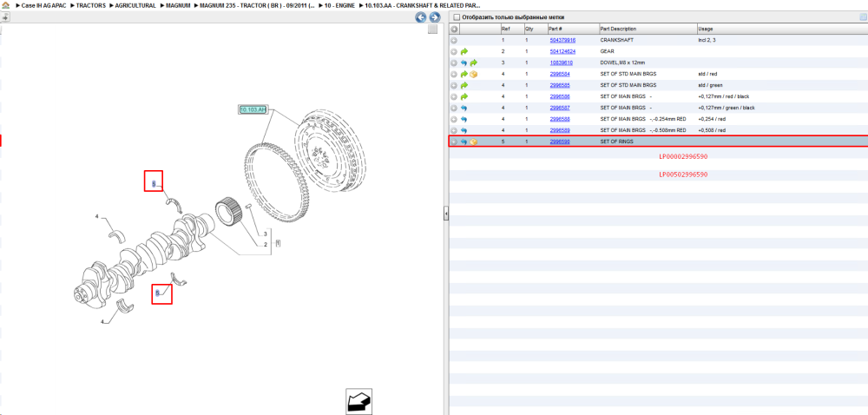Open part number link 504124624
Image resolution: width=868 pixels, height=415 pixels.
(x=562, y=51)
